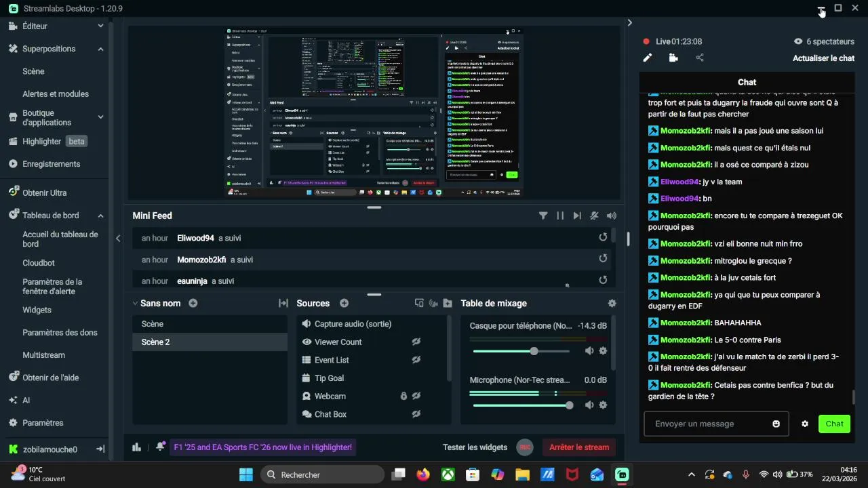The image size is (868, 488).
Task: Open scene transitions icon next to Sans nom
Action: [283, 303]
